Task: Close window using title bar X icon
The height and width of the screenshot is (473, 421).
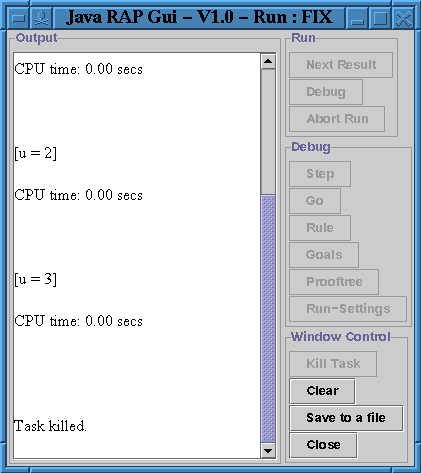Action: click(x=403, y=18)
